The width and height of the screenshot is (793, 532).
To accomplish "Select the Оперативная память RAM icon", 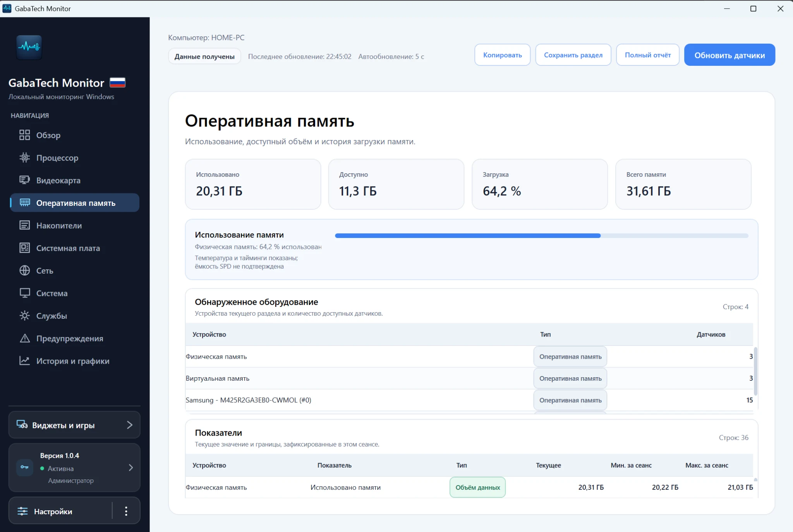I will [x=24, y=203].
